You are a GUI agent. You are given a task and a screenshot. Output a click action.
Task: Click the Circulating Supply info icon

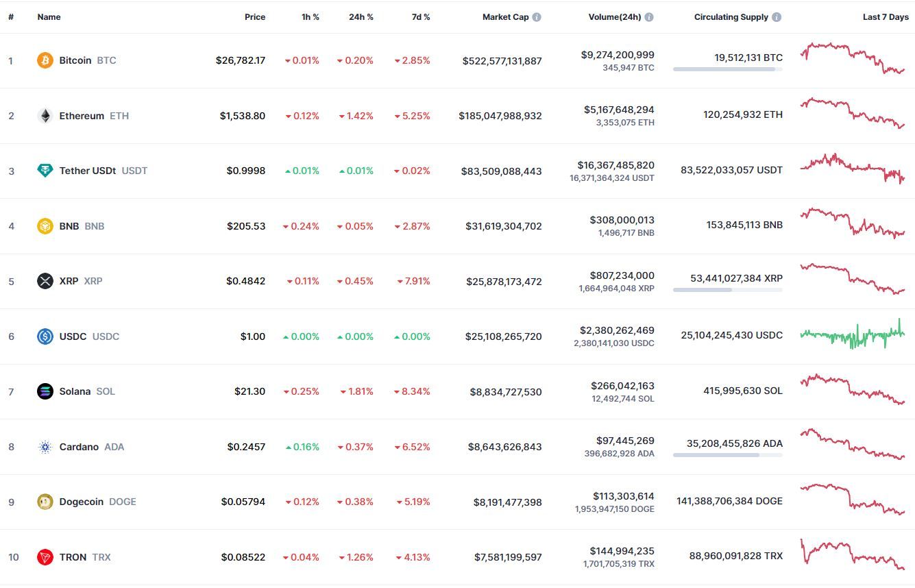(x=777, y=17)
